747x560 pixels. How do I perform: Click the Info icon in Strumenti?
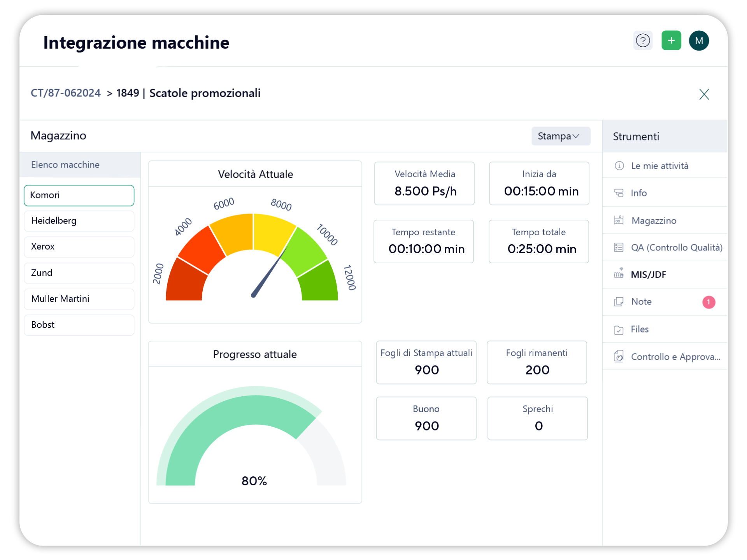coord(619,193)
